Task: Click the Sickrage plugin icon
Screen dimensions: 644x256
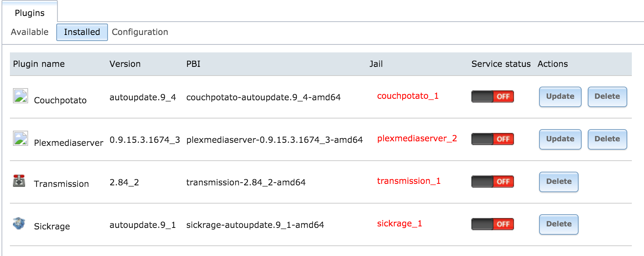Action: [x=19, y=223]
